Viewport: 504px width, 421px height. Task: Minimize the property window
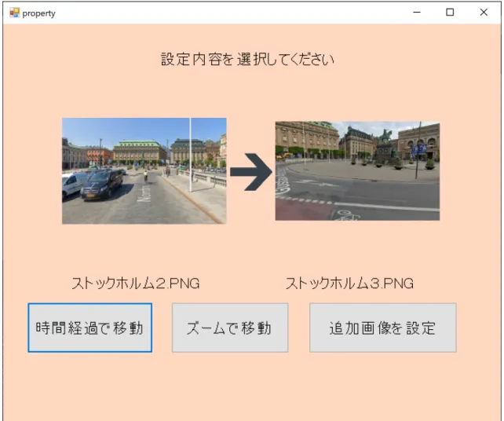(x=417, y=13)
